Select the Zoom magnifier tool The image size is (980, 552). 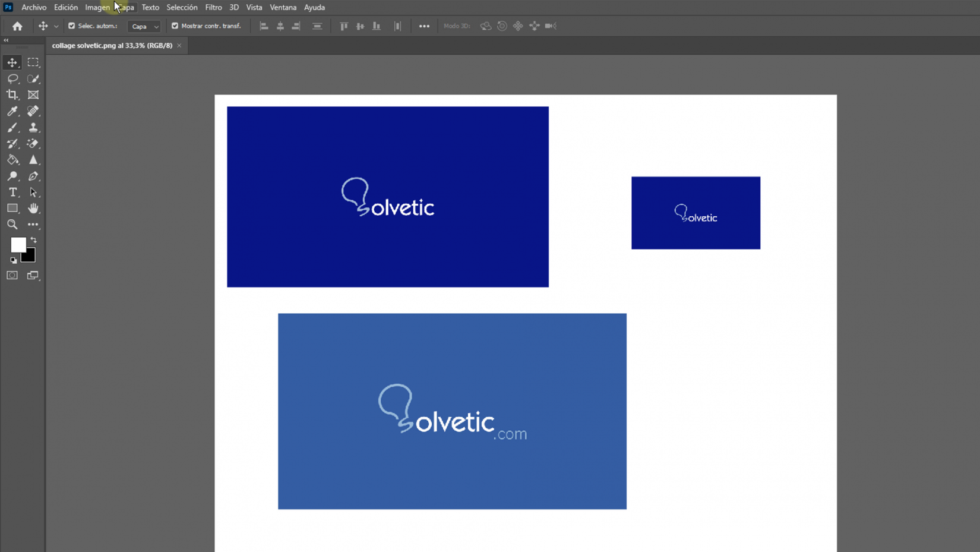tap(12, 225)
